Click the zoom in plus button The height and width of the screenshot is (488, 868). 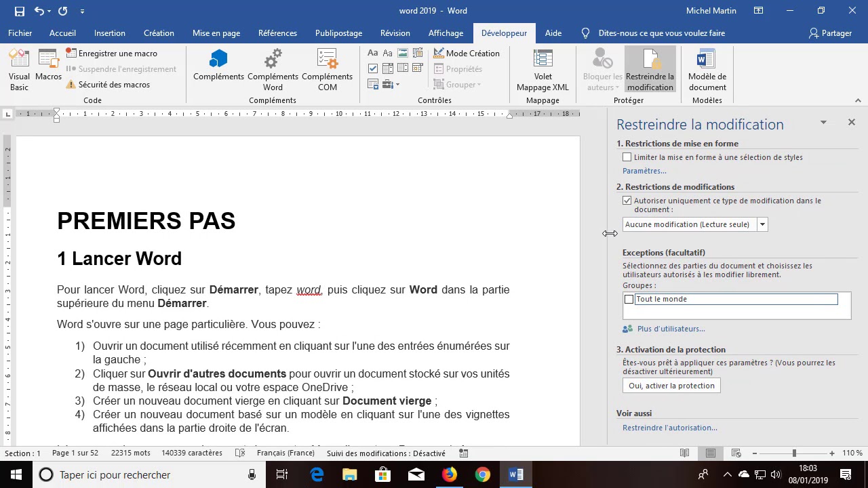[x=832, y=453]
